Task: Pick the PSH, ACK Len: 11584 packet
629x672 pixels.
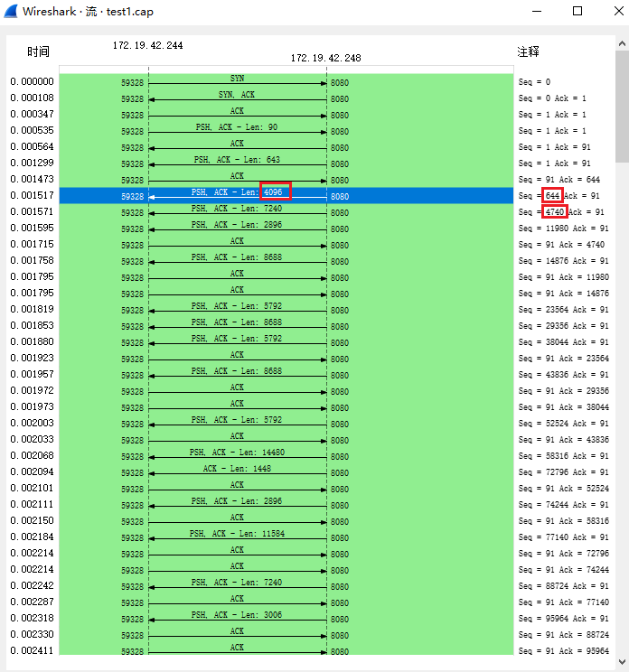Action: [237, 537]
